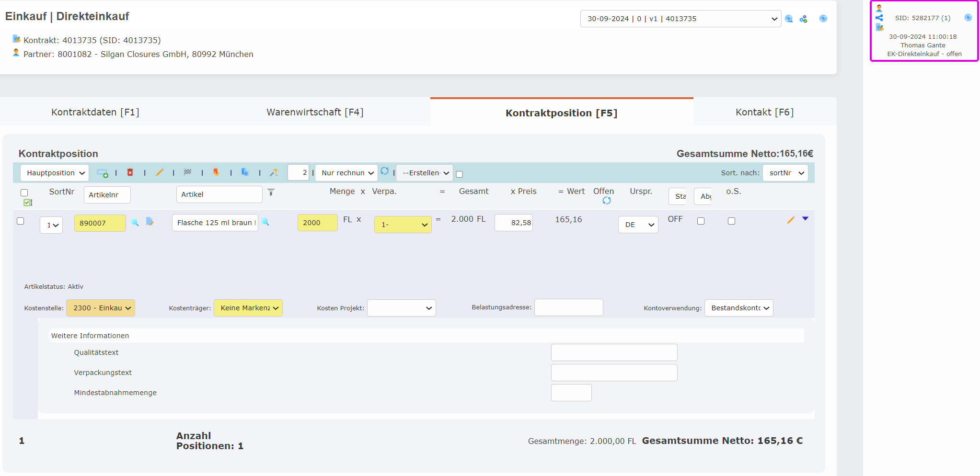Click the share icon in the SID panel
The width and height of the screenshot is (980, 476).
tap(879, 18)
